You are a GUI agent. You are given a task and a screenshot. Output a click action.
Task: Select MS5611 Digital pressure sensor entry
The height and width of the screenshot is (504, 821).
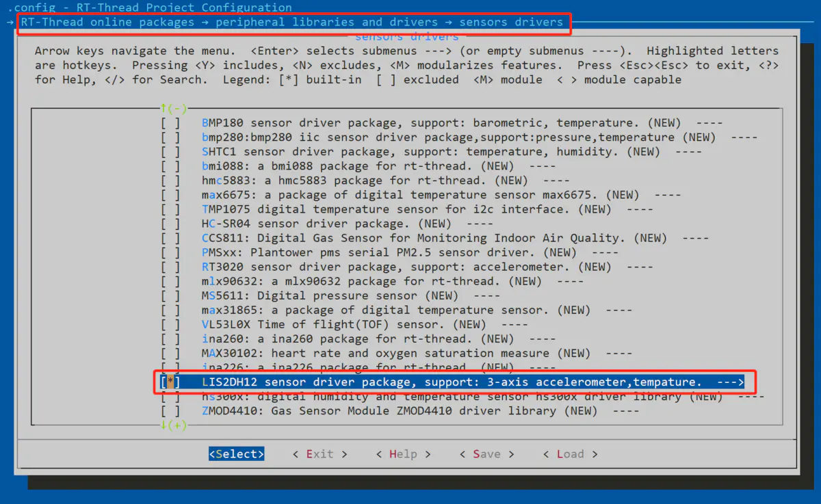309,295
